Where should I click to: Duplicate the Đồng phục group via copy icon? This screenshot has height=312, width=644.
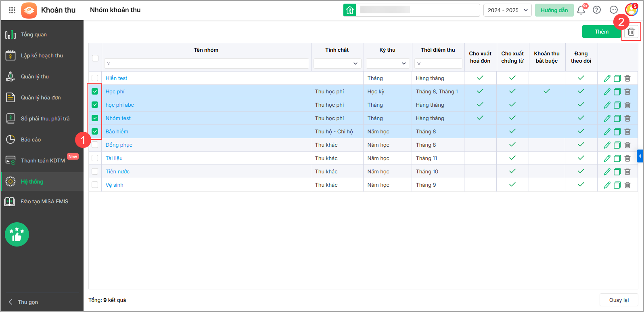(x=617, y=145)
